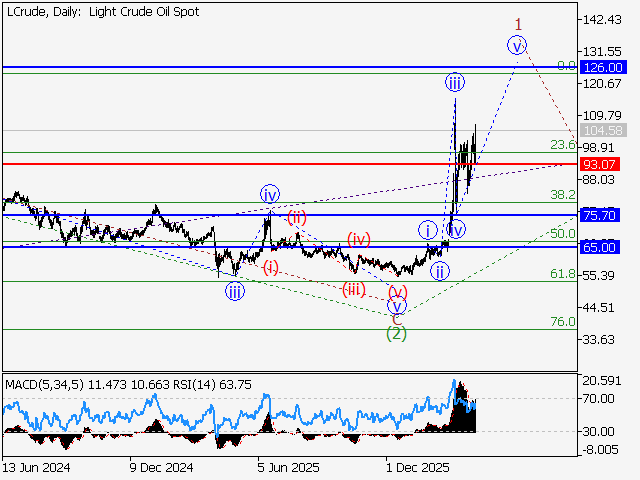Click the circled iii label at the price peak

coord(454,82)
